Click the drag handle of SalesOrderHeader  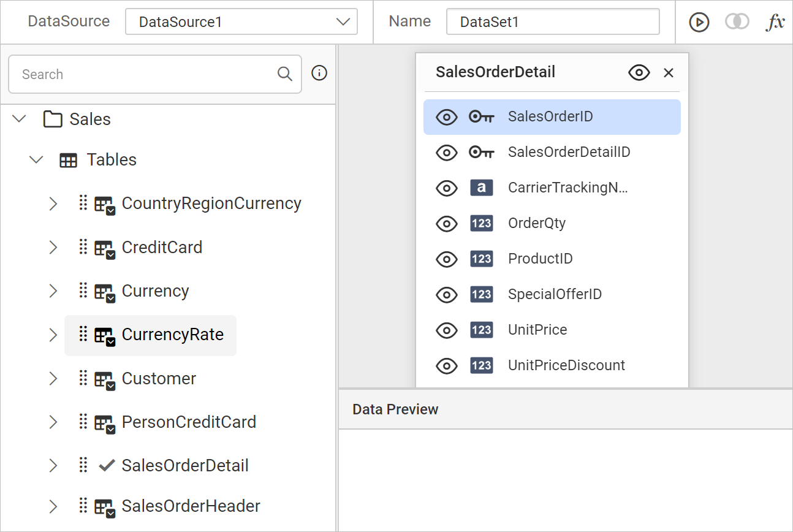[x=83, y=505]
